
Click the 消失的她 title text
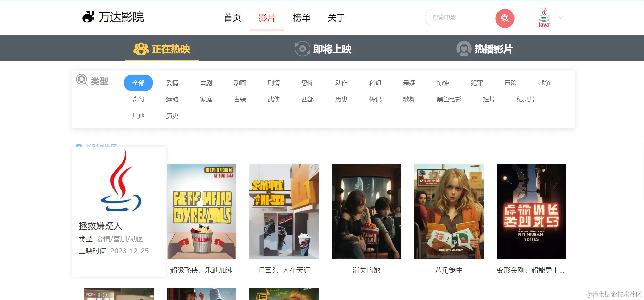coord(367,270)
